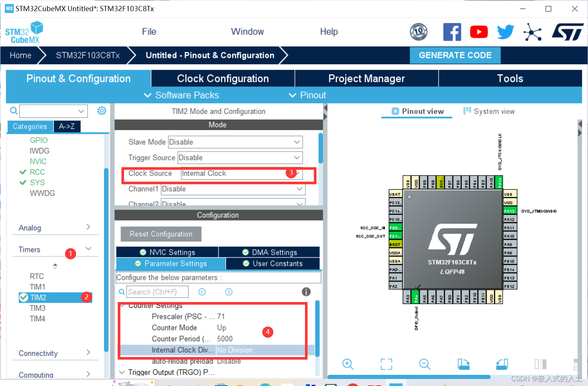588x386 pixels.
Task: Select RTC in the Timers list
Action: [x=37, y=276]
